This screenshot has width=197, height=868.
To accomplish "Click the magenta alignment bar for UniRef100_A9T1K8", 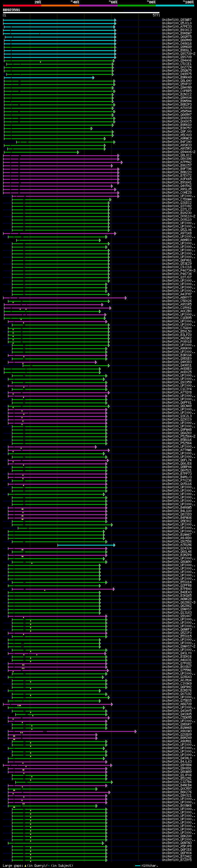I will [x=60, y=233].
